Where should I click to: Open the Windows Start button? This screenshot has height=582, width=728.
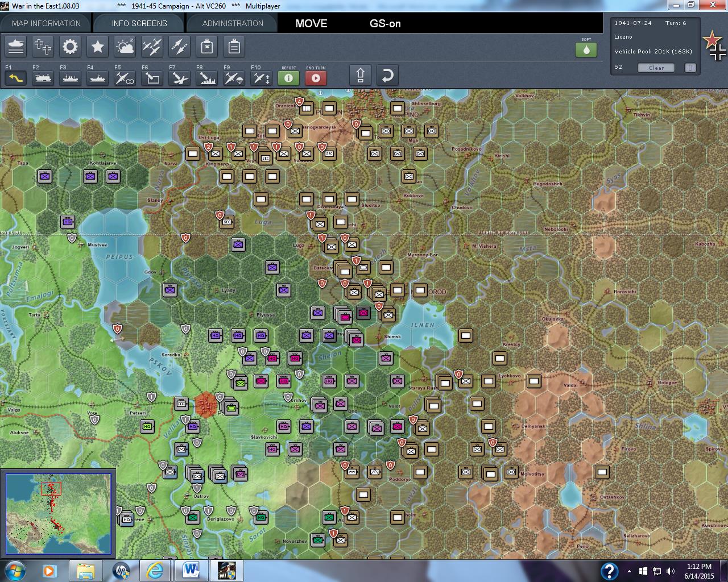click(x=15, y=571)
